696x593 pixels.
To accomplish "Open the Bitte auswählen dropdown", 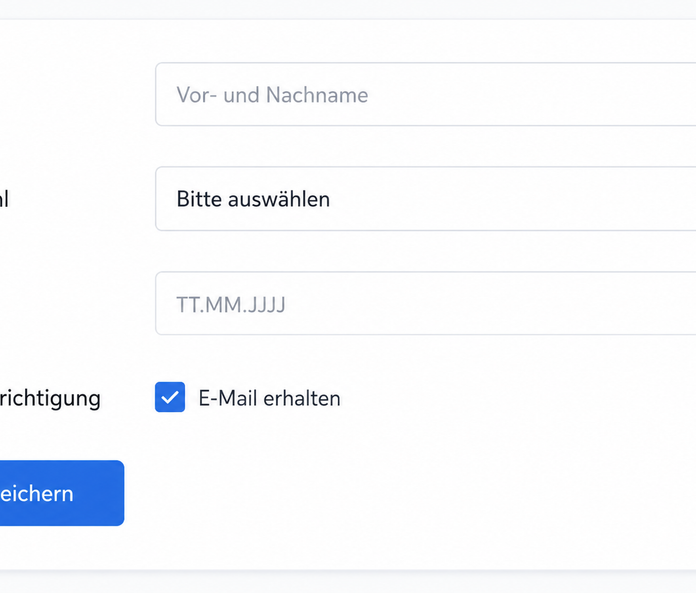I will pos(425,199).
